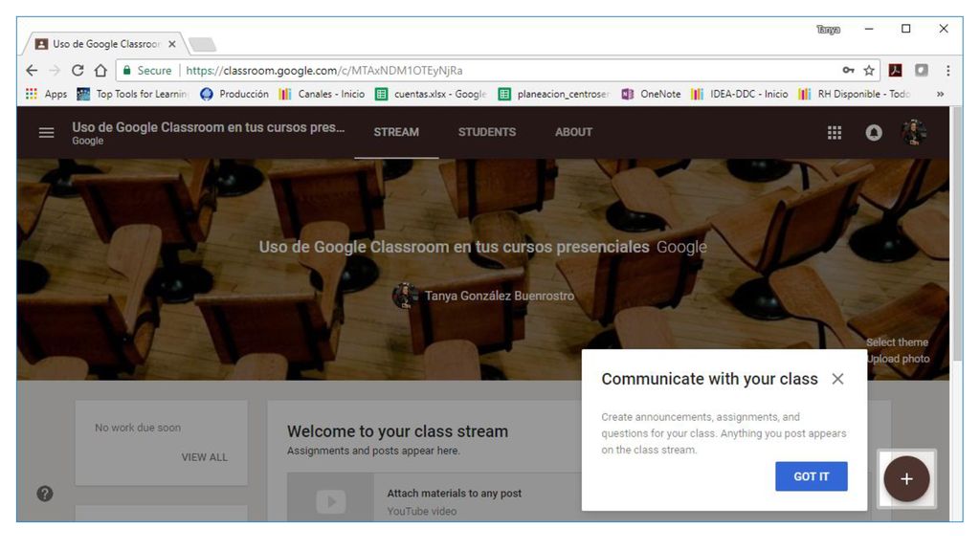
Task: Click teacher avatar beside Tanya González Buenrostro
Action: coord(405,296)
